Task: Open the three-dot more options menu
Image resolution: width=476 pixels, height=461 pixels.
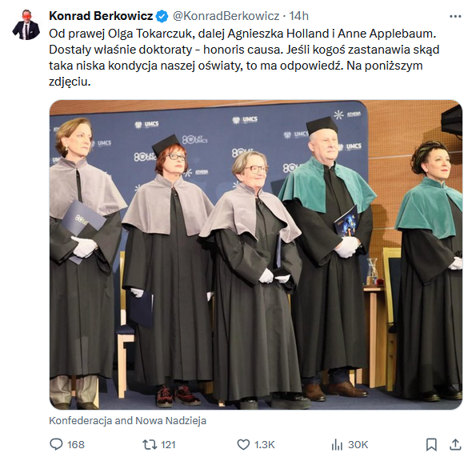Action: coord(455,16)
